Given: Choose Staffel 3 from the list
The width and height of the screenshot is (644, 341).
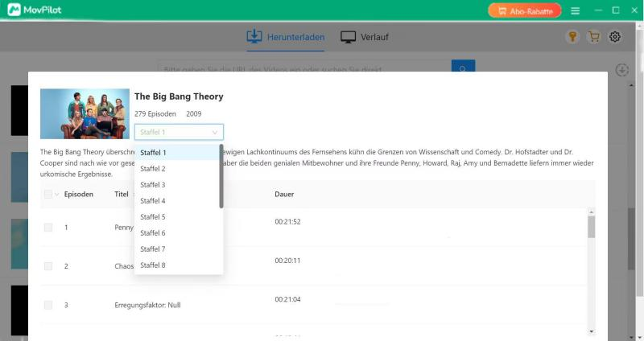Looking at the screenshot, I should click(153, 185).
